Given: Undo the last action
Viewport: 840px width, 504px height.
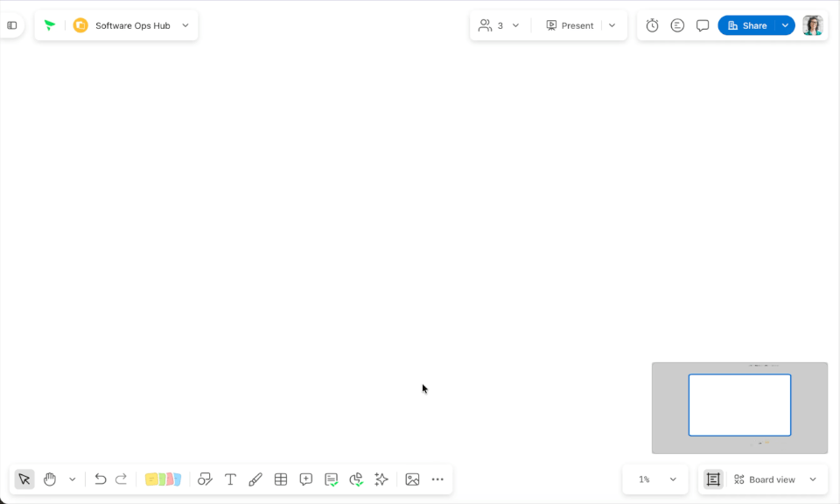Looking at the screenshot, I should 100,479.
